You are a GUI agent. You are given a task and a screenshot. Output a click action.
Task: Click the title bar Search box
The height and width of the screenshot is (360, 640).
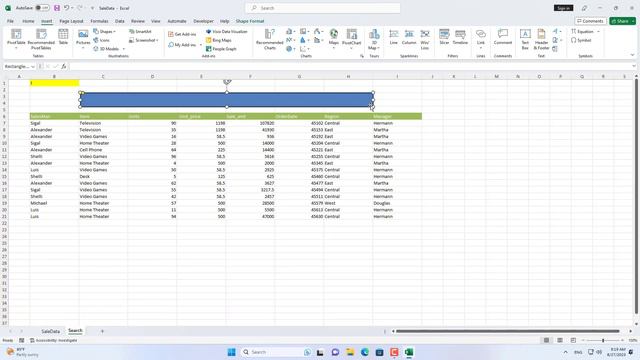point(322,8)
